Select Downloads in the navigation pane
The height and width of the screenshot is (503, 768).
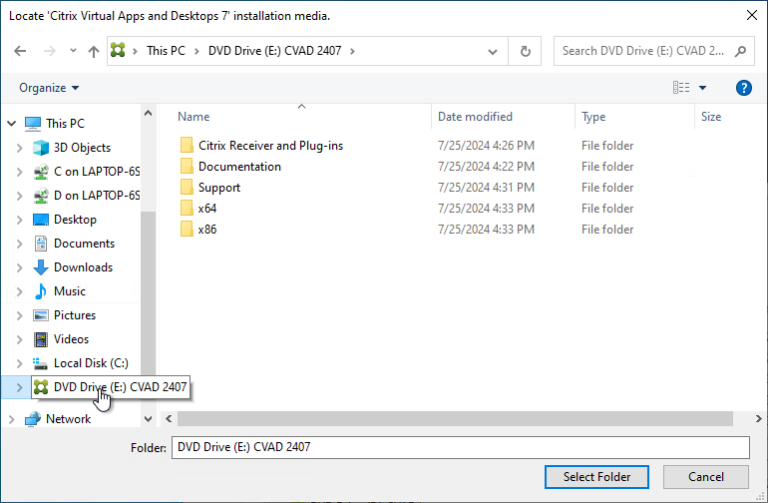82,267
